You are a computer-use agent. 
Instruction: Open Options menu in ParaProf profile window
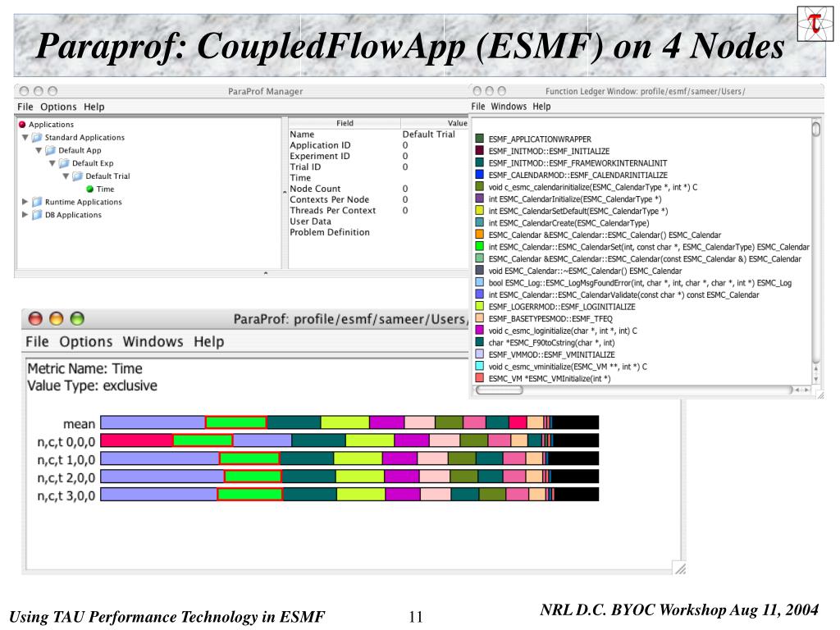point(85,341)
